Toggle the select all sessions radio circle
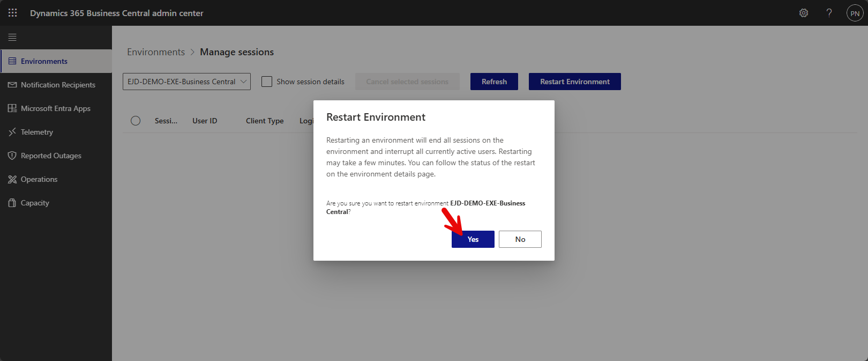This screenshot has height=361, width=868. click(136, 121)
